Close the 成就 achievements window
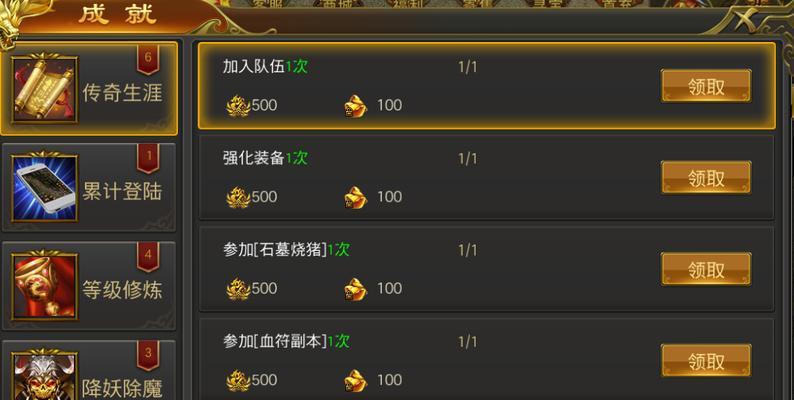The width and height of the screenshot is (794, 400). click(x=746, y=20)
